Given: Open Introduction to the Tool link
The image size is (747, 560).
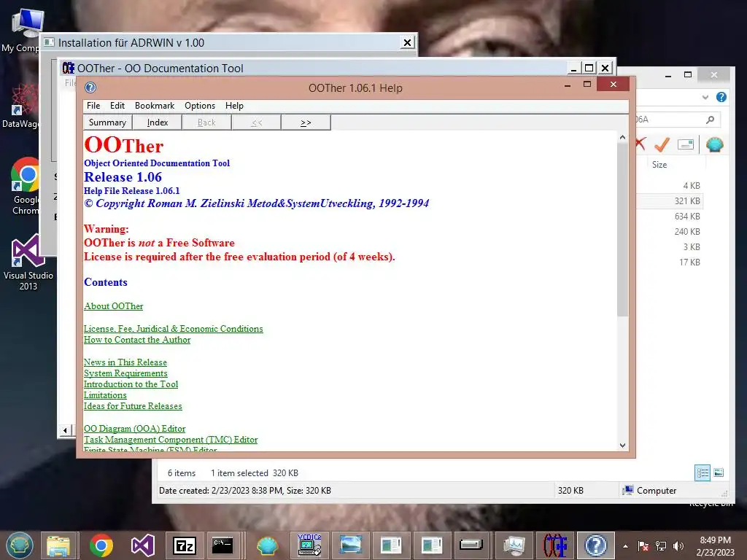Looking at the screenshot, I should coord(131,384).
